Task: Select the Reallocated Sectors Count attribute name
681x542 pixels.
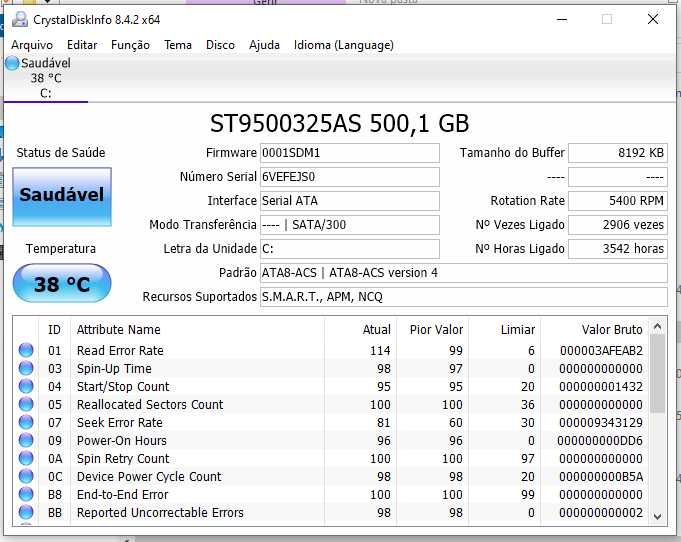Action: click(150, 405)
